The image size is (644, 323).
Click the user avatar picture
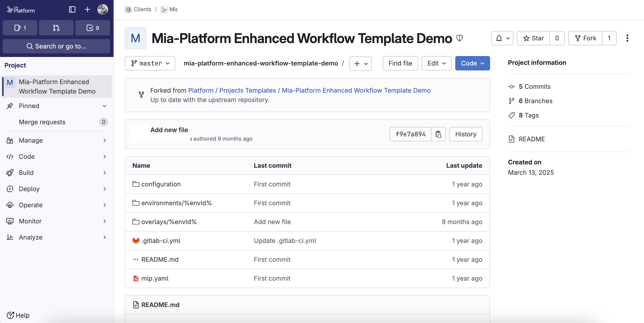point(103,9)
